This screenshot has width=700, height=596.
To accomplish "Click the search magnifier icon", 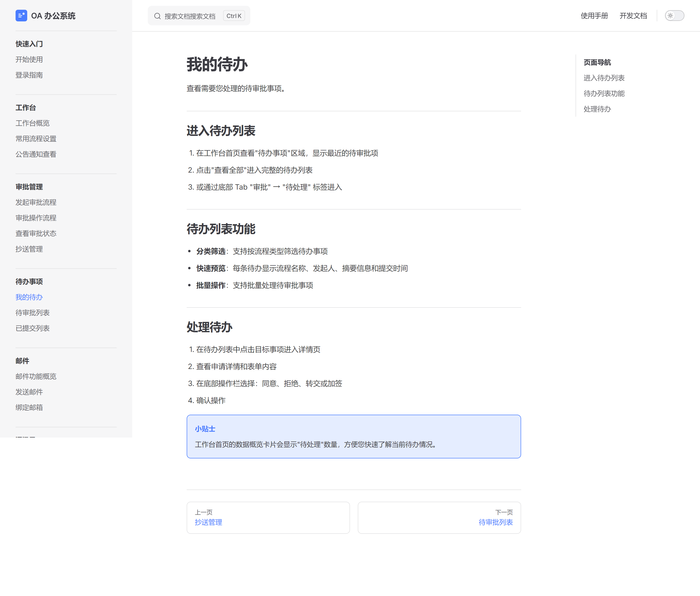I will coord(157,16).
